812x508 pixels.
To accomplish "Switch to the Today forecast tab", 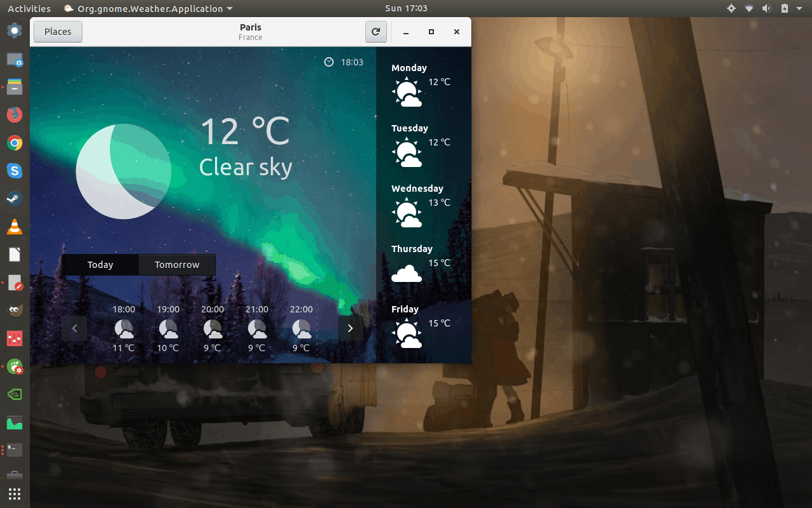I will pyautogui.click(x=100, y=265).
